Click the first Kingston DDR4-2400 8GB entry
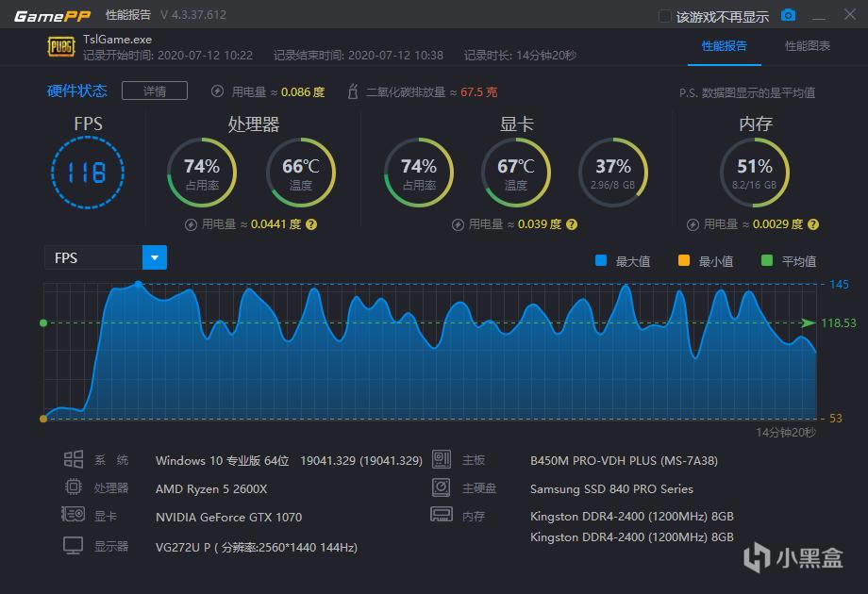 point(631,517)
